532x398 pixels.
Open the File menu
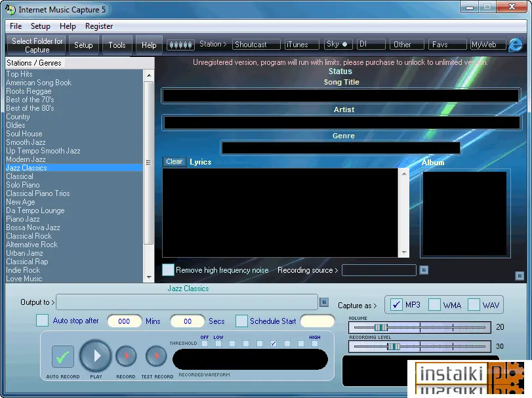pyautogui.click(x=16, y=26)
